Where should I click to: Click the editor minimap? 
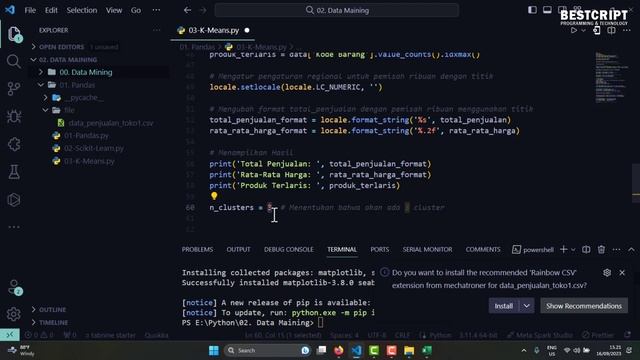point(611,78)
